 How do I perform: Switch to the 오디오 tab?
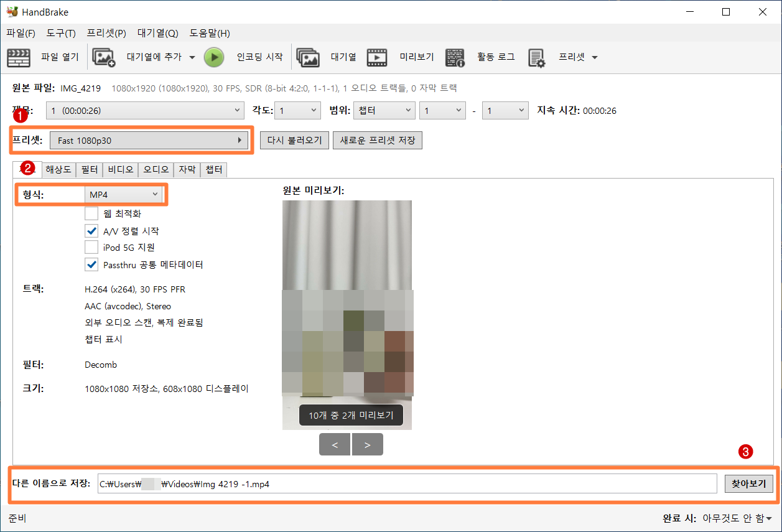tap(156, 169)
